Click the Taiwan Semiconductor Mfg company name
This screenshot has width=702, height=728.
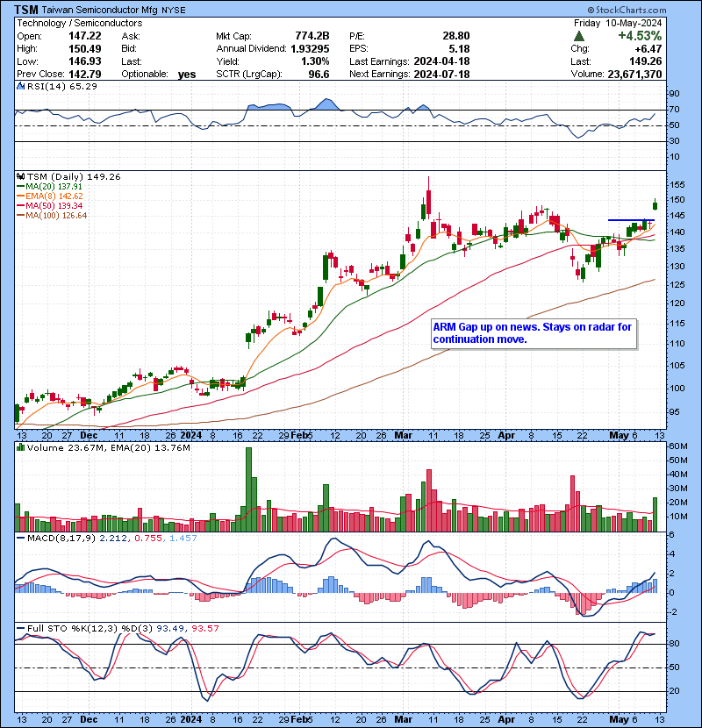point(100,10)
